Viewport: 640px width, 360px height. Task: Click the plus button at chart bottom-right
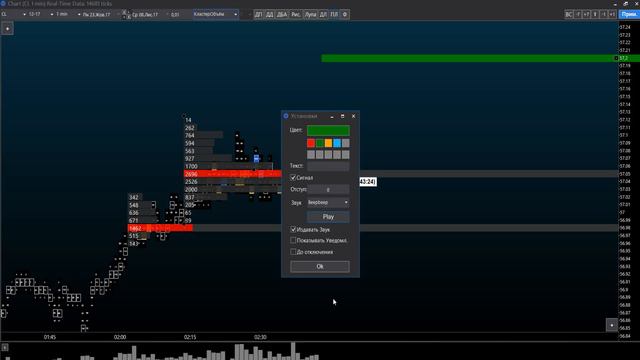pyautogui.click(x=611, y=325)
